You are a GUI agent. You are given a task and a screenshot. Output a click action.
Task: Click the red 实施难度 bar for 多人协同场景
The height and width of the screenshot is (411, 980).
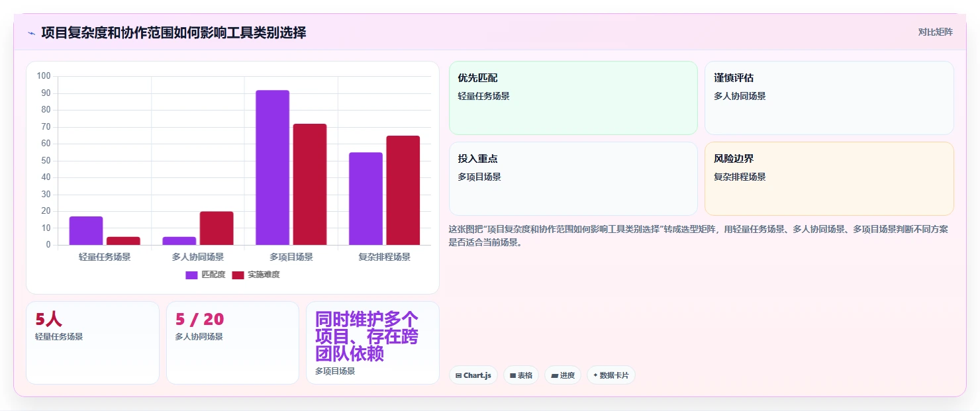217,228
